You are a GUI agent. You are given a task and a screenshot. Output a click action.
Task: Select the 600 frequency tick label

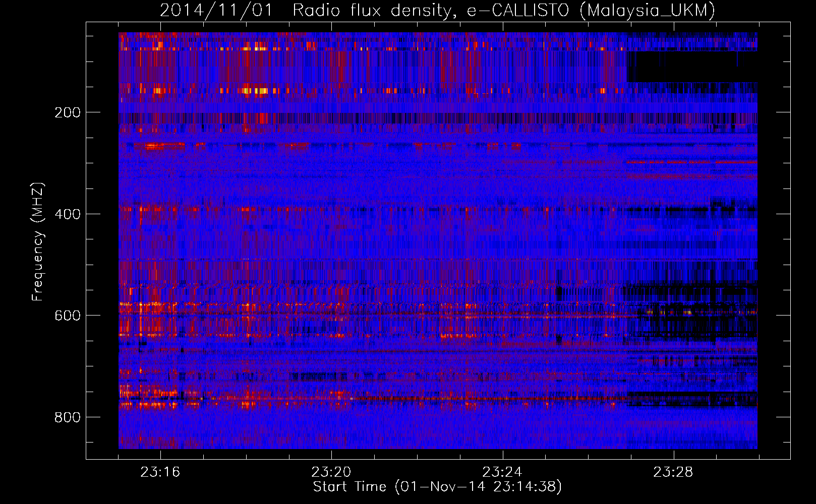pyautogui.click(x=68, y=316)
